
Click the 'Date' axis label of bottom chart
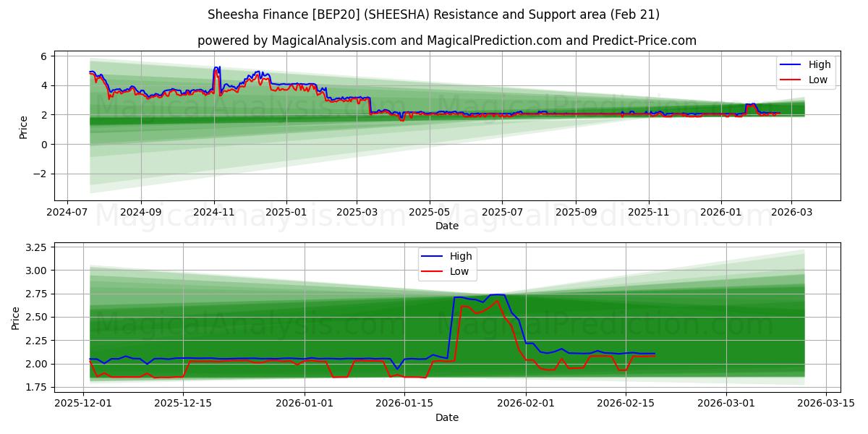pyautogui.click(x=447, y=417)
